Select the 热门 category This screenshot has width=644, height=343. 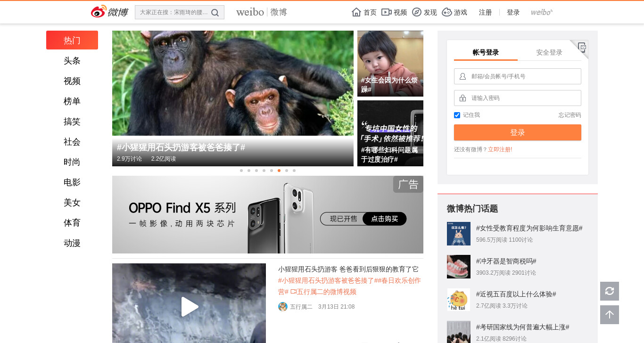(72, 41)
